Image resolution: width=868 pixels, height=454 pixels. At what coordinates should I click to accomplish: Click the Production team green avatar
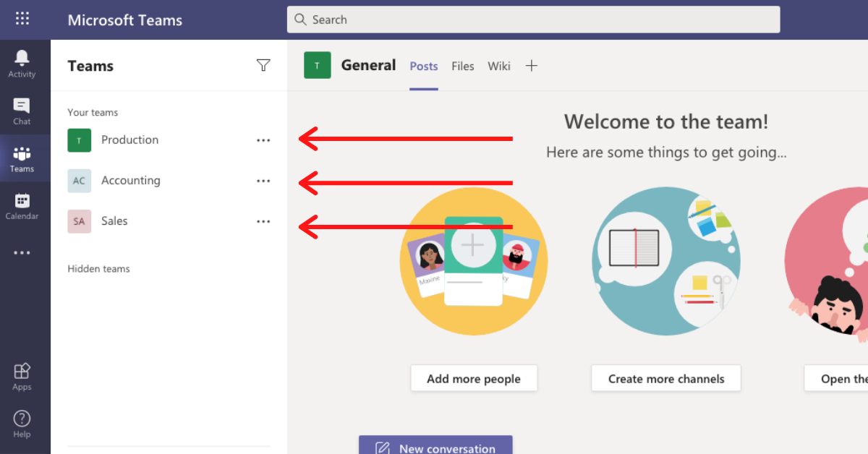80,140
